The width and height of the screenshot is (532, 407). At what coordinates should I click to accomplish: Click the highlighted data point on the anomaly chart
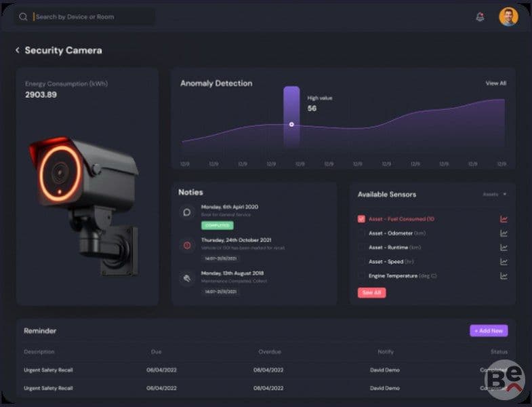pyautogui.click(x=291, y=124)
